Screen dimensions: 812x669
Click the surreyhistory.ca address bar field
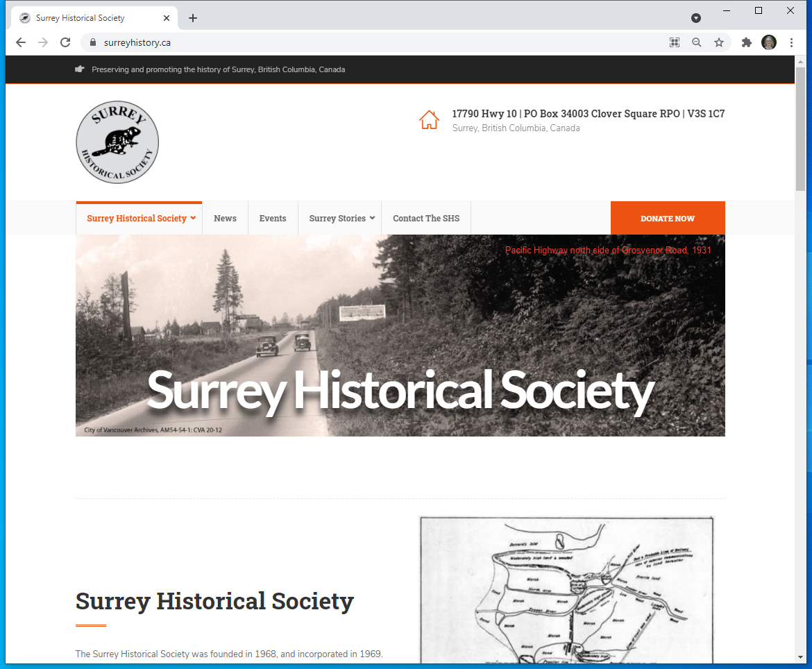(373, 42)
